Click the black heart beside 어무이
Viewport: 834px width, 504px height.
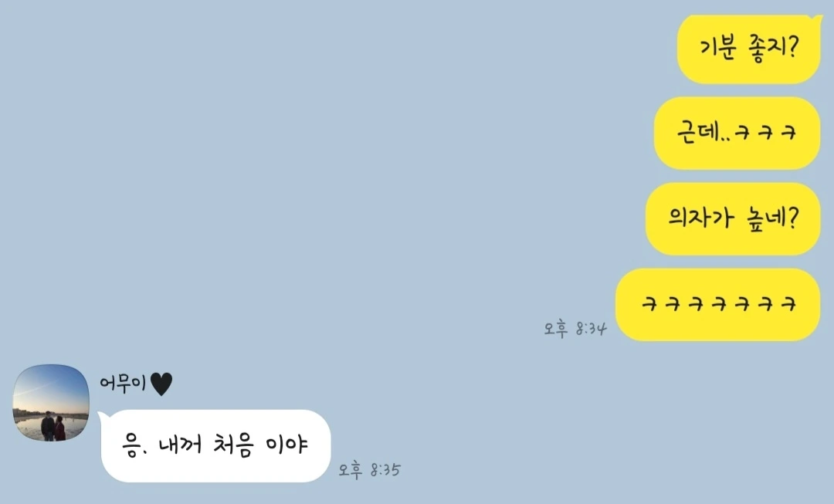[161, 384]
